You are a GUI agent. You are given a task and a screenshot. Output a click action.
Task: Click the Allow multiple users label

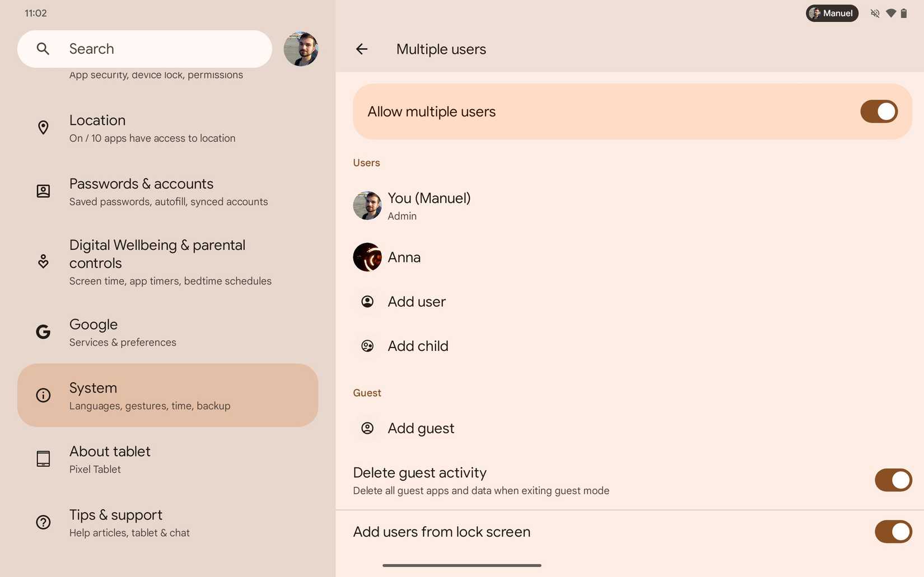tap(432, 112)
